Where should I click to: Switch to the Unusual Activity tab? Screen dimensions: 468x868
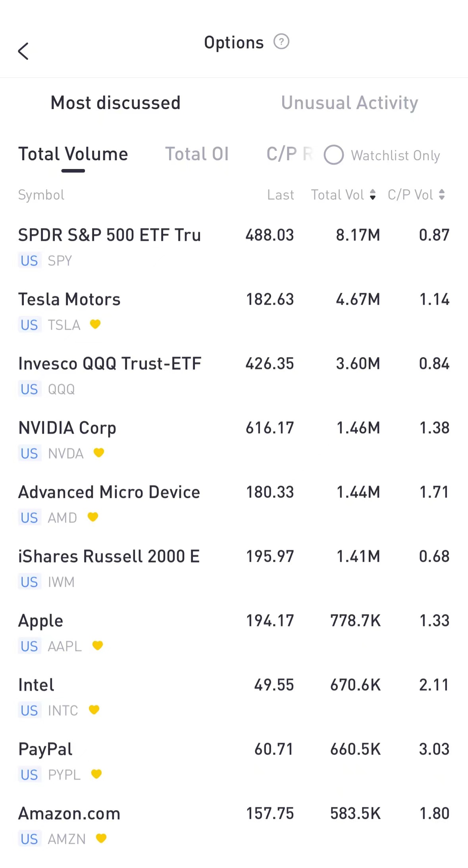[x=349, y=103]
